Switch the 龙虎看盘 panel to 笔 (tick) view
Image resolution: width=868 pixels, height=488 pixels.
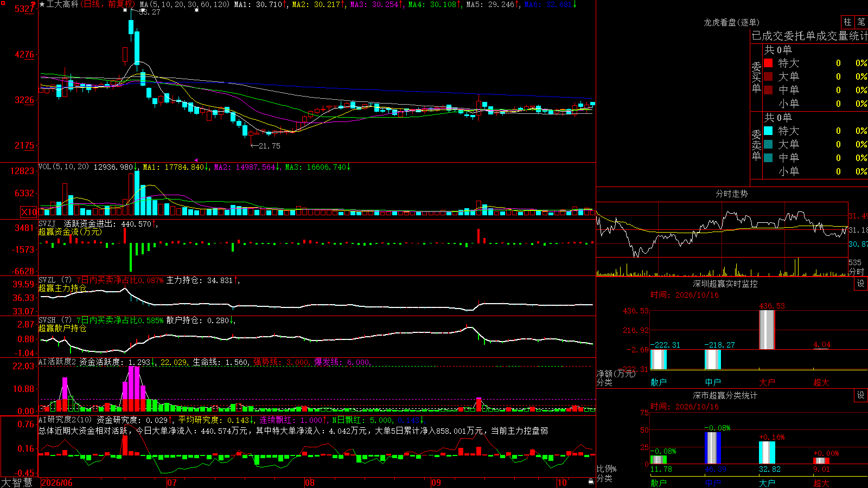pyautogui.click(x=861, y=22)
